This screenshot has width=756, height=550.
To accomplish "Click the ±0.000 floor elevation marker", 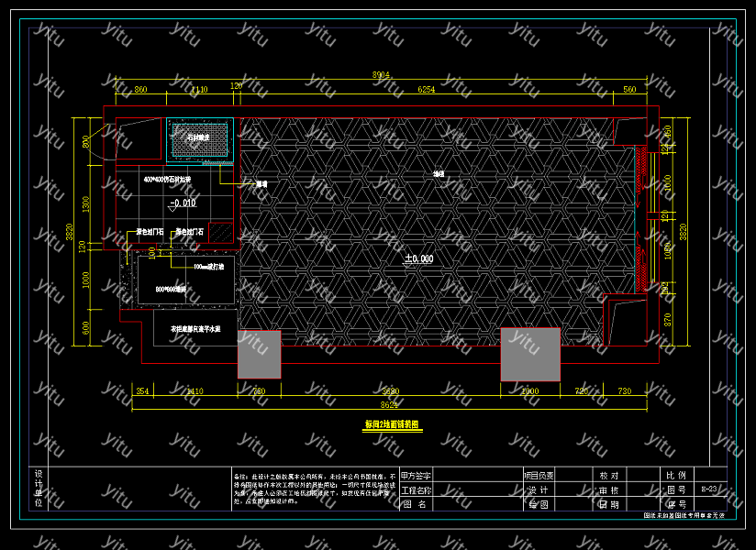I will [418, 259].
